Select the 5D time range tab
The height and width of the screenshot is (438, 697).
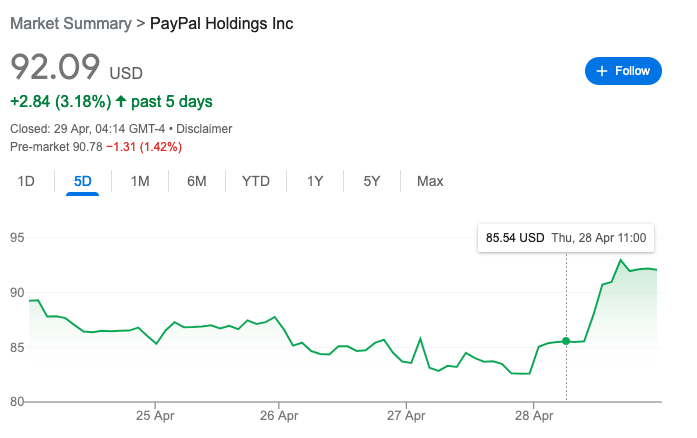(83, 181)
